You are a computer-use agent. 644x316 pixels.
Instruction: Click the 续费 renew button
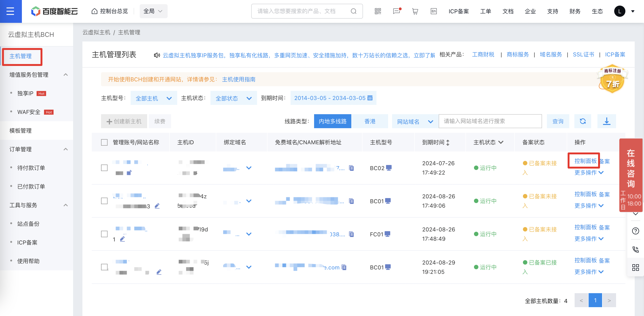[x=160, y=121]
